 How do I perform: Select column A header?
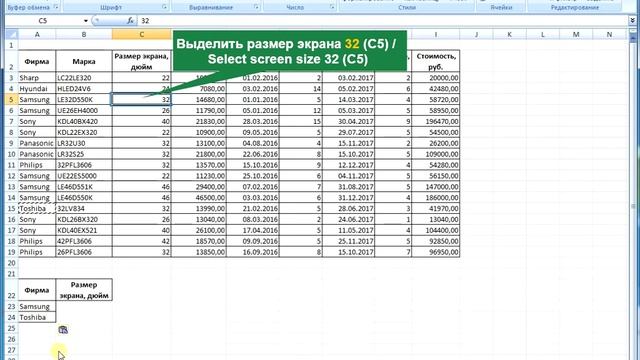click(x=37, y=35)
